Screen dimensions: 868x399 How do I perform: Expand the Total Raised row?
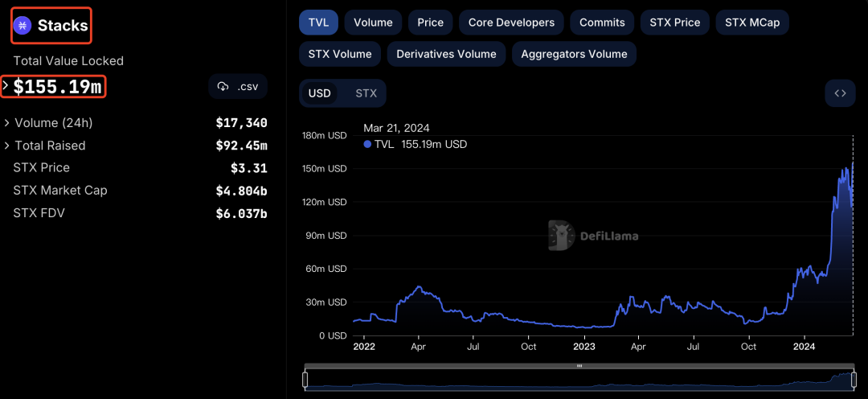click(6, 146)
